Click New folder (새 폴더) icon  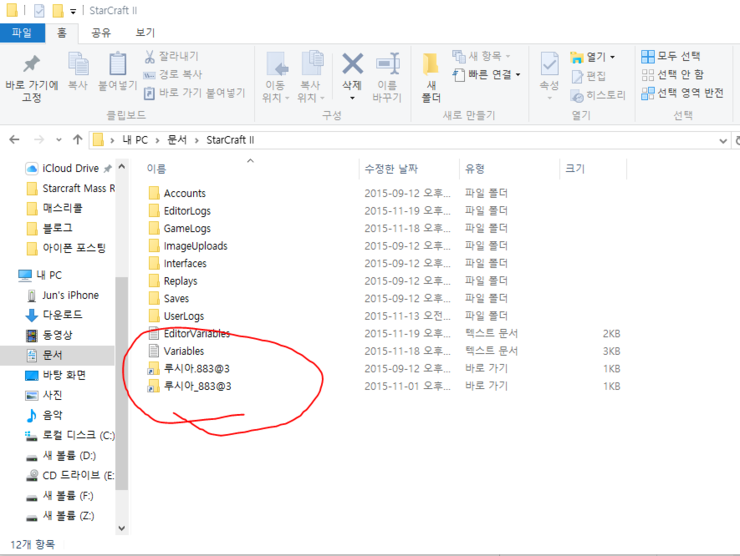(x=430, y=64)
